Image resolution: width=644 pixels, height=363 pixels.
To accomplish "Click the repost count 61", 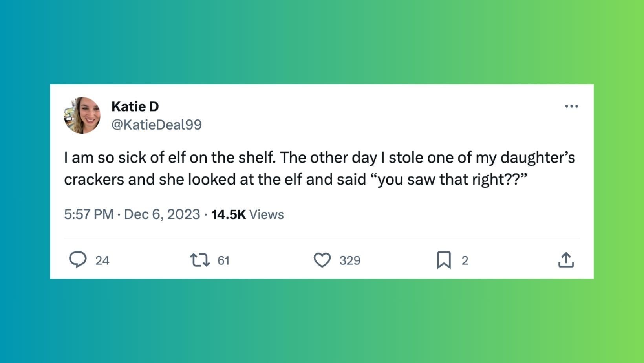I will point(223,260).
